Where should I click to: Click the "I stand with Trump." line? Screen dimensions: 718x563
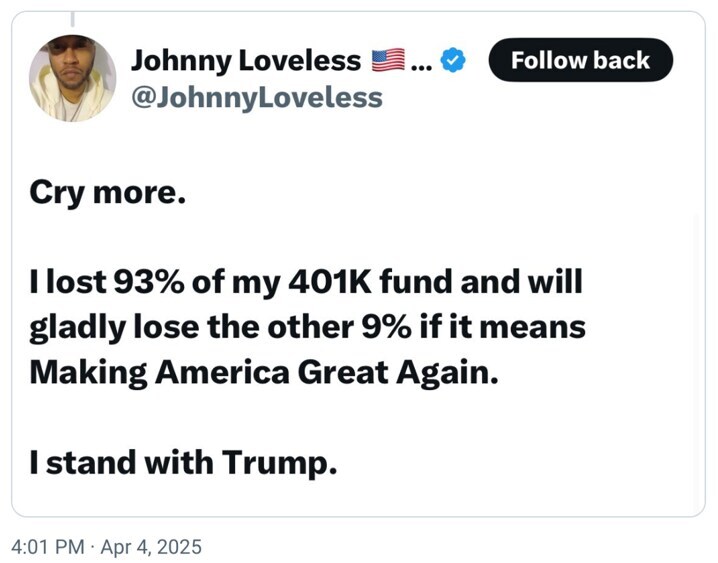point(183,464)
